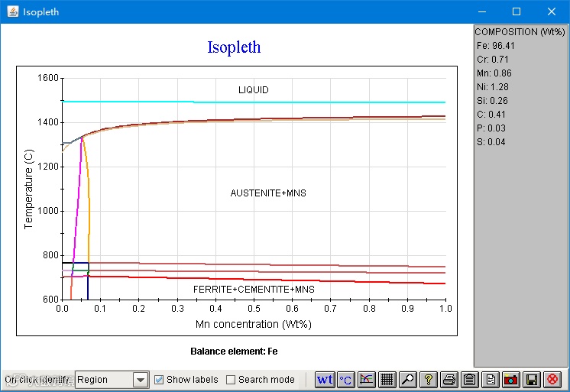
Task: Print the isopleth with the printer icon
Action: [449, 380]
